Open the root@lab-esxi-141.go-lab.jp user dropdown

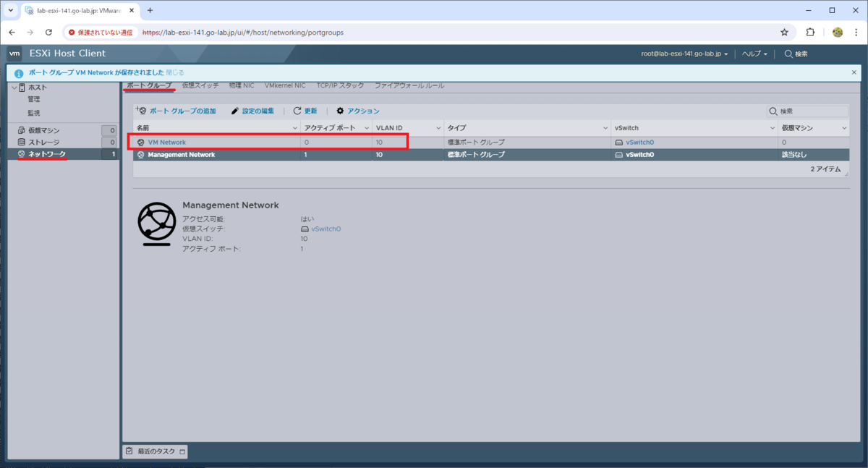(684, 54)
